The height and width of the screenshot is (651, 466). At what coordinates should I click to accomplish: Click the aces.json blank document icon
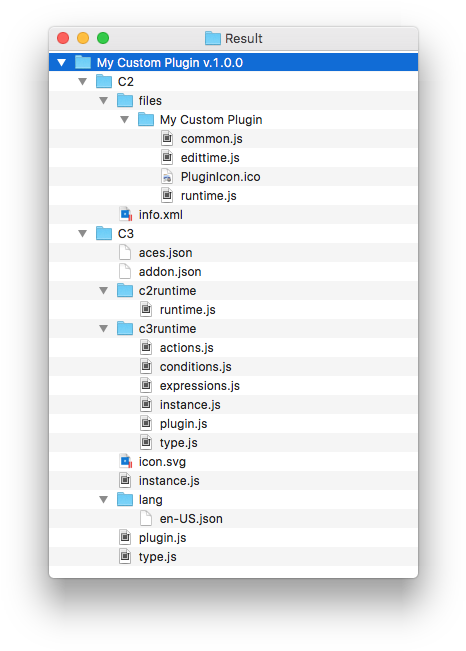[x=125, y=252]
